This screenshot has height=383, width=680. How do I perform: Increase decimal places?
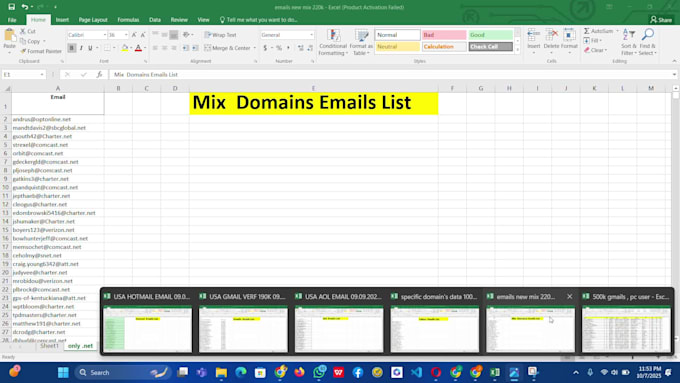[301, 48]
